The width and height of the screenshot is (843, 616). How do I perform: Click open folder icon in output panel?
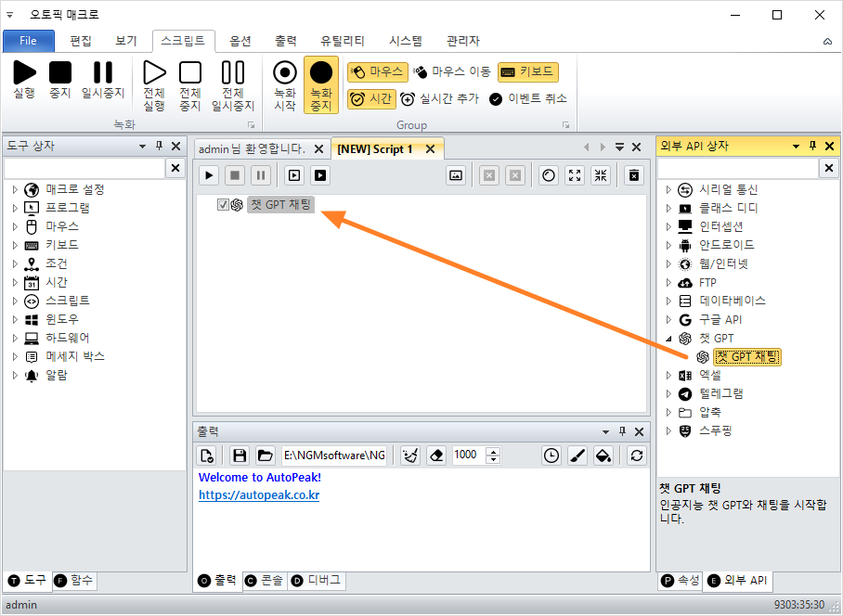coord(265,456)
